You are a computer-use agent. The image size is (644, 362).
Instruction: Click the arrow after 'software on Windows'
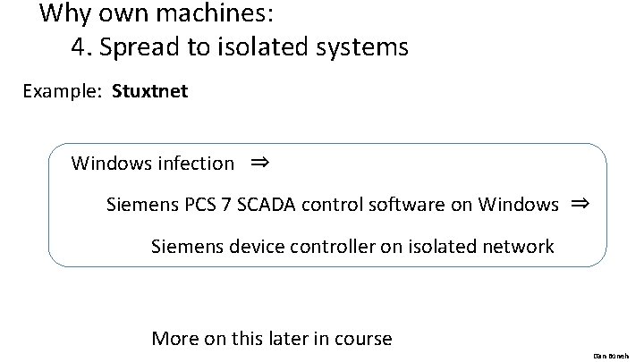[x=580, y=203]
